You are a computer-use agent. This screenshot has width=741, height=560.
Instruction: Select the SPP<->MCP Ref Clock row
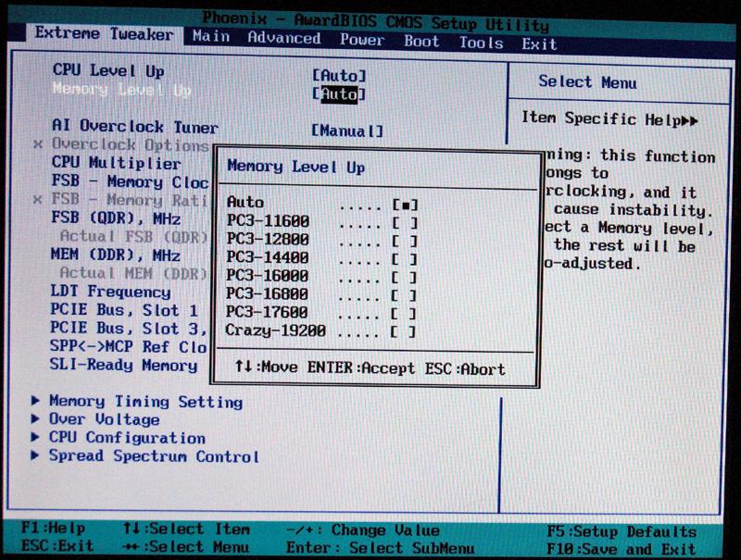tap(129, 346)
